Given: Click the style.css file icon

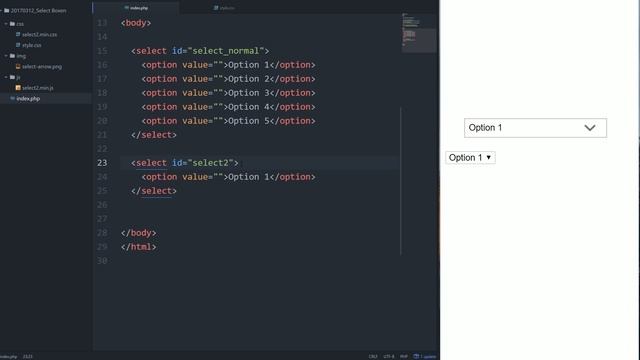Looking at the screenshot, I should click(x=18, y=45).
